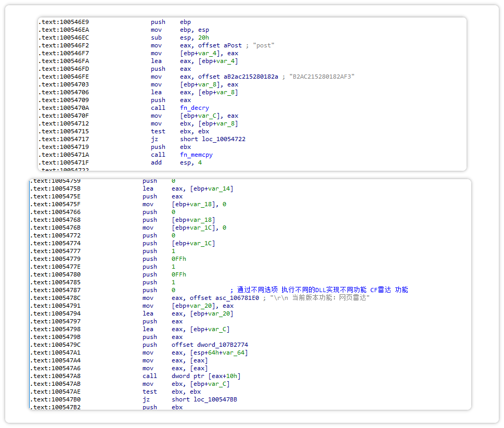Click the [ebp+var_20] operand in mov instruction
Screen dimensions: 504x428
(193, 306)
